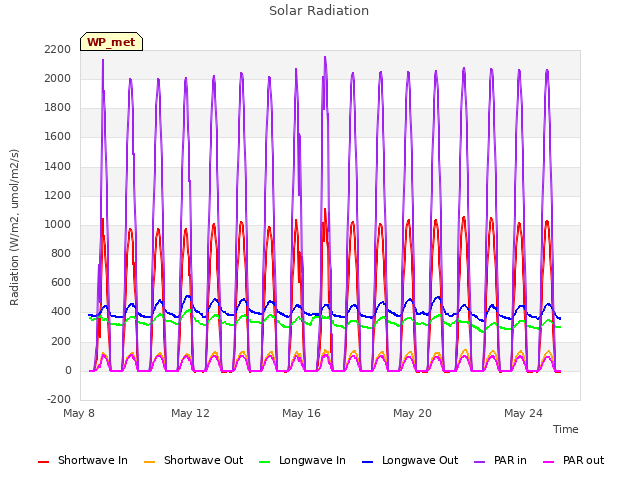Toggle the Longwave Out legend entry

click(410, 460)
